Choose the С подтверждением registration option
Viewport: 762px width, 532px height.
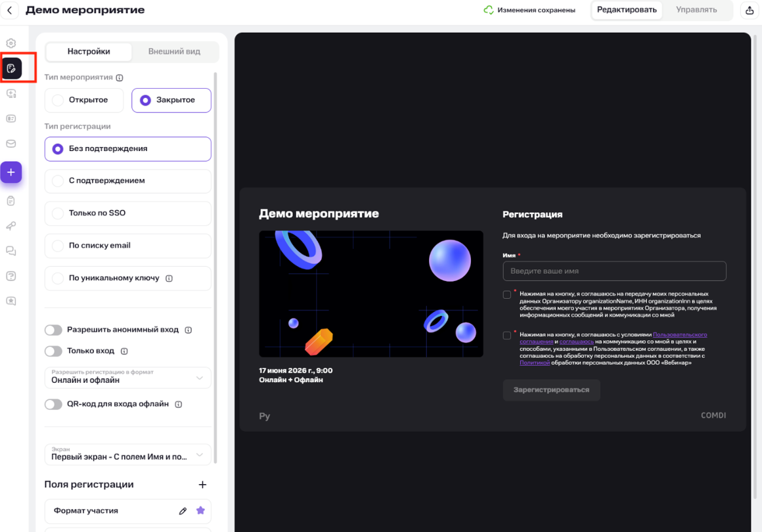127,181
